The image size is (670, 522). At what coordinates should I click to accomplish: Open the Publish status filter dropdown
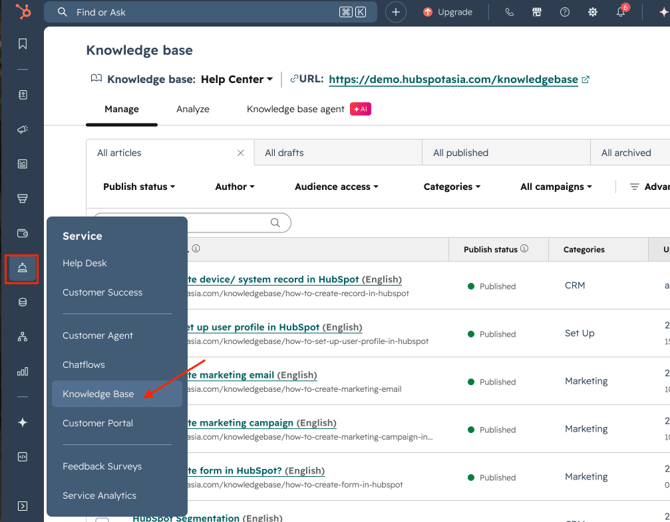(139, 187)
